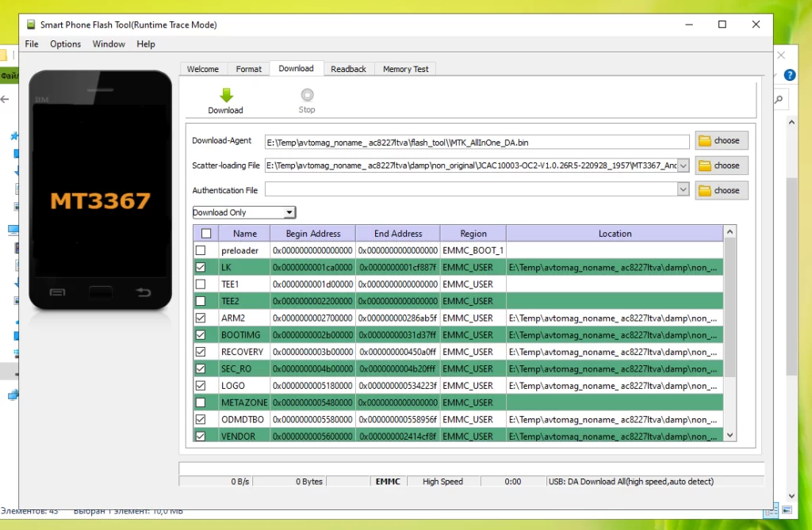Click choose button for Scatter-loading File

[x=722, y=166]
